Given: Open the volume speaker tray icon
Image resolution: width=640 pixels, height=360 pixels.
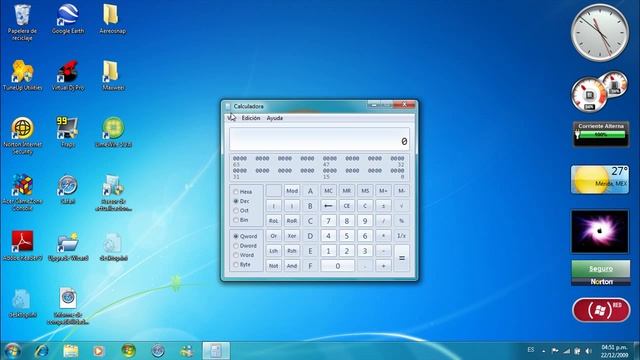Looking at the screenshot, I should pos(588,351).
